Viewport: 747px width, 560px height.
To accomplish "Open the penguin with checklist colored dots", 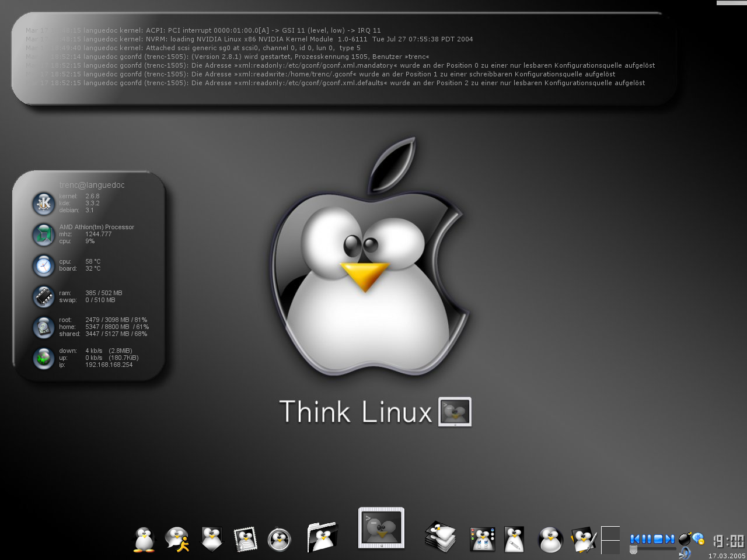I will point(482,540).
